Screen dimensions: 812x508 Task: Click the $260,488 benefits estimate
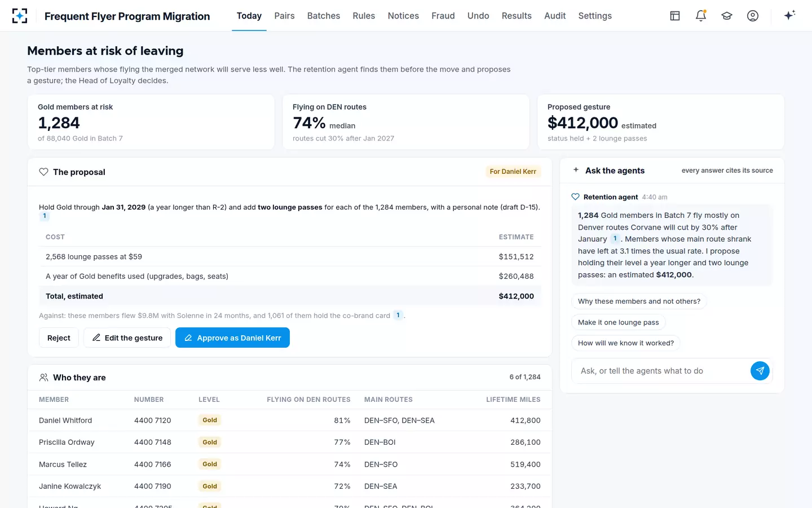click(516, 277)
